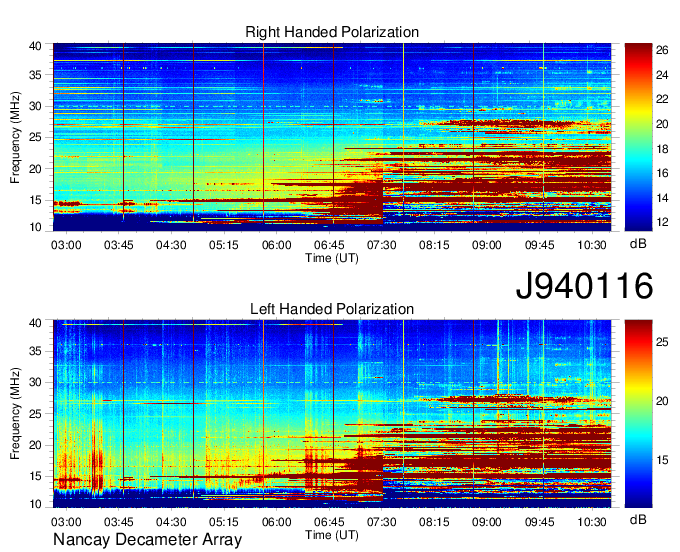This screenshot has width=680, height=552.
Task: Click the 06:00 time tick on the bottom plot
Action: pyautogui.click(x=277, y=522)
